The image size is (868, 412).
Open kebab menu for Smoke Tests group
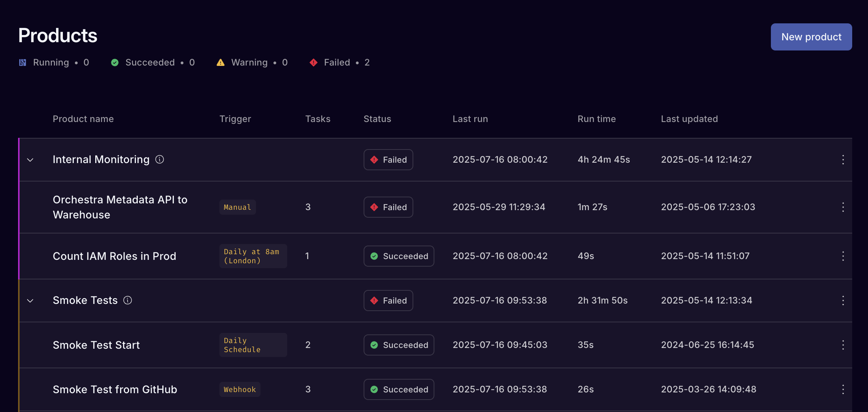[843, 301]
